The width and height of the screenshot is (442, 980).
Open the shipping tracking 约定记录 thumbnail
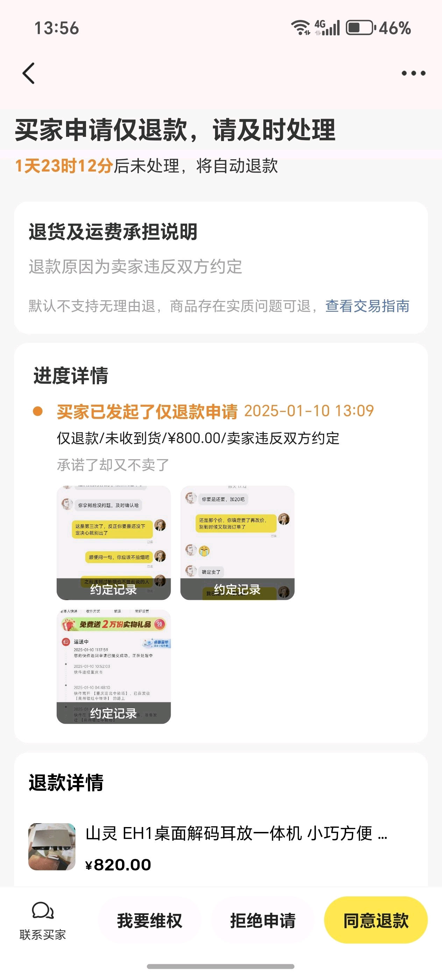point(114,667)
